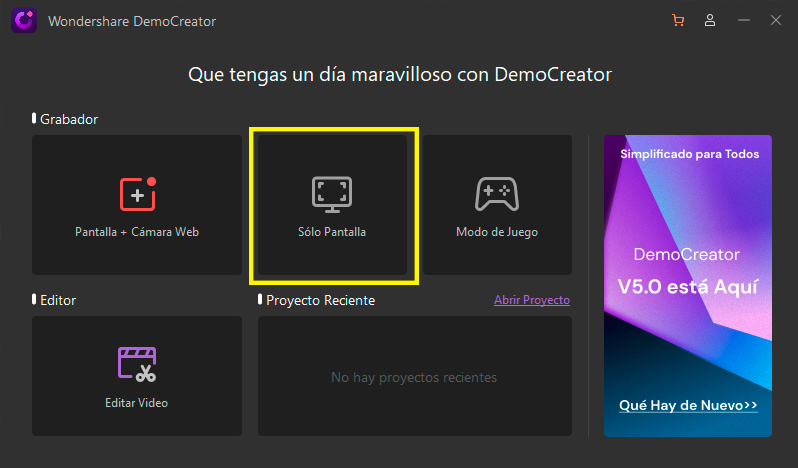
Task: Click the DemoCreator logo in title bar
Action: (23, 20)
